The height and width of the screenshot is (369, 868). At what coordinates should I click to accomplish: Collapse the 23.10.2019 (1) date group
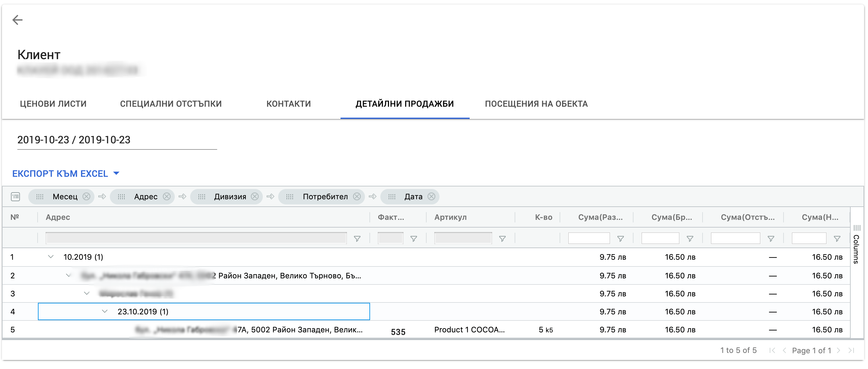point(105,311)
